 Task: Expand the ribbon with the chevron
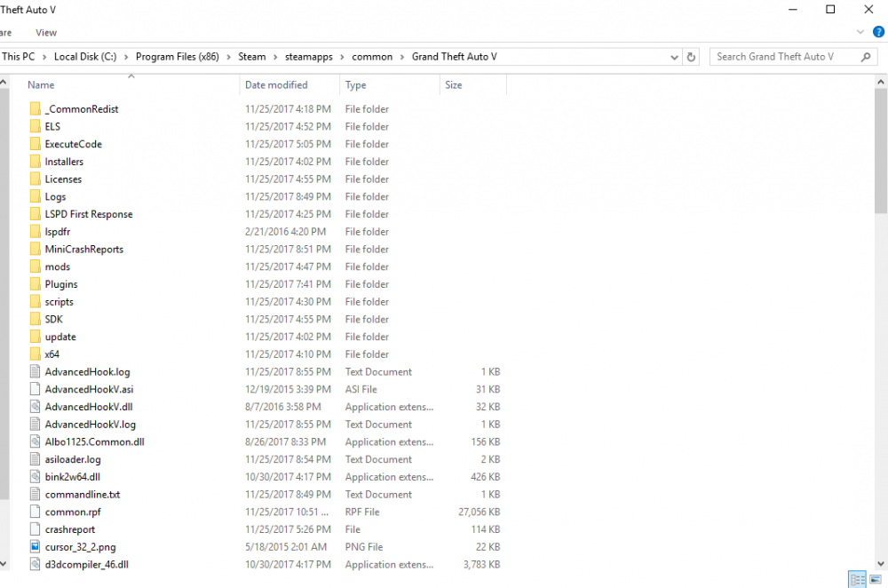click(x=860, y=32)
